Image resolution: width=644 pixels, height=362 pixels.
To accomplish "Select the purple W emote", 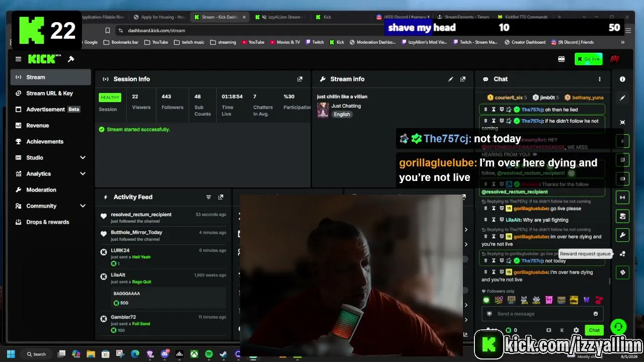I will coord(586,300).
